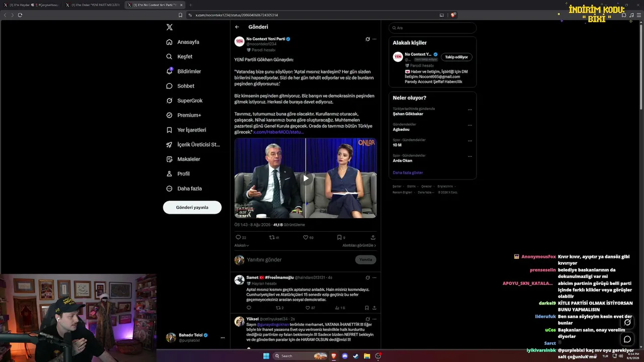Reload the page
This screenshot has width=644, height=362.
pyautogui.click(x=20, y=15)
